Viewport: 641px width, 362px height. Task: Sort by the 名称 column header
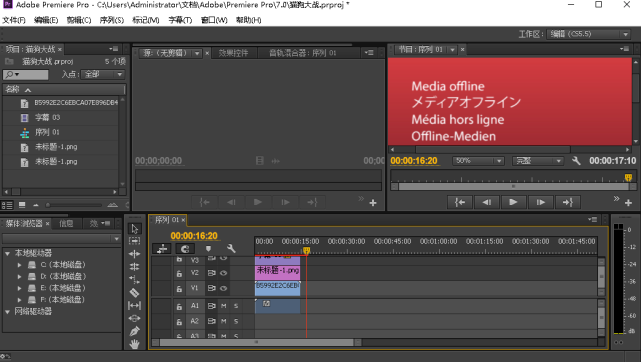coord(63,89)
